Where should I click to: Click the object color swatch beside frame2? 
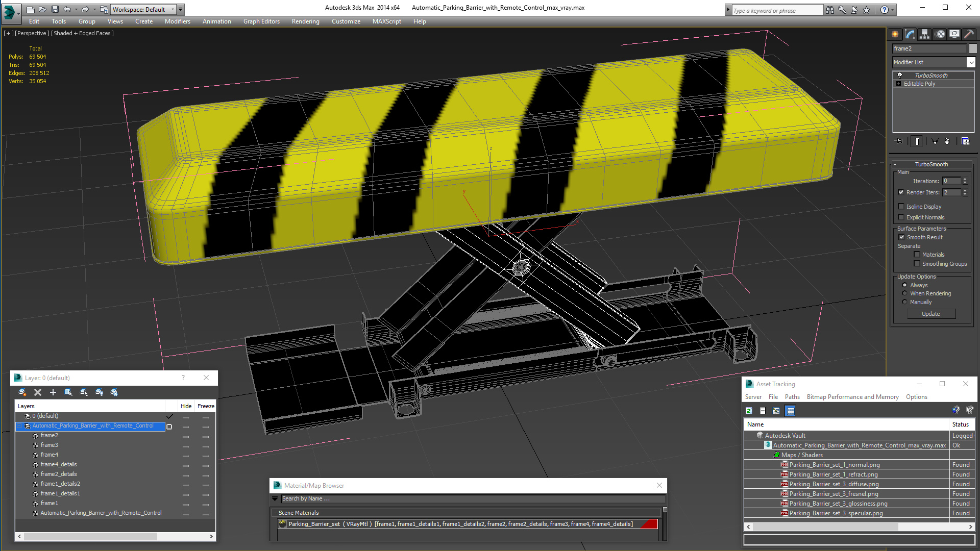(x=973, y=48)
